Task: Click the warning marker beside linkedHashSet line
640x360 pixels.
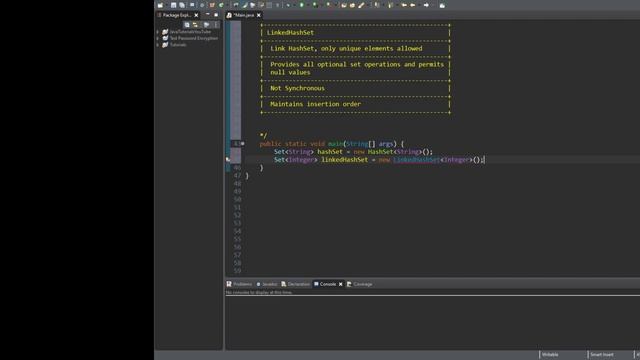Action: [x=228, y=160]
